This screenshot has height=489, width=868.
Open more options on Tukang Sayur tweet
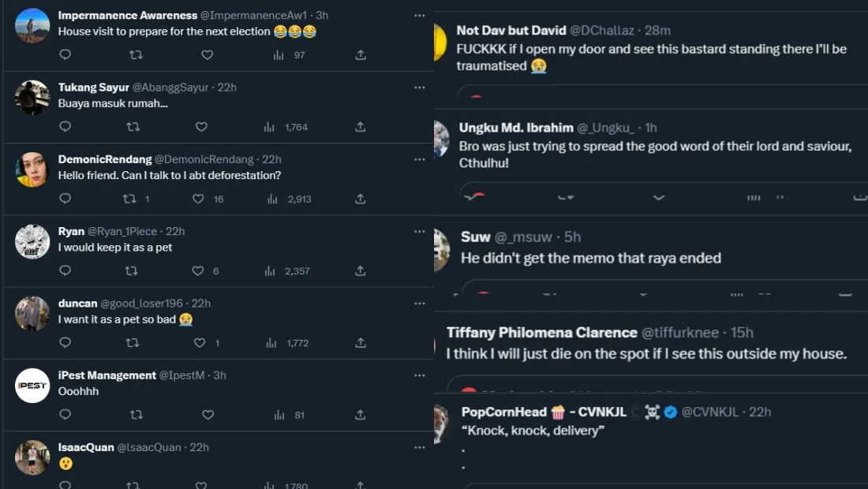(x=419, y=87)
